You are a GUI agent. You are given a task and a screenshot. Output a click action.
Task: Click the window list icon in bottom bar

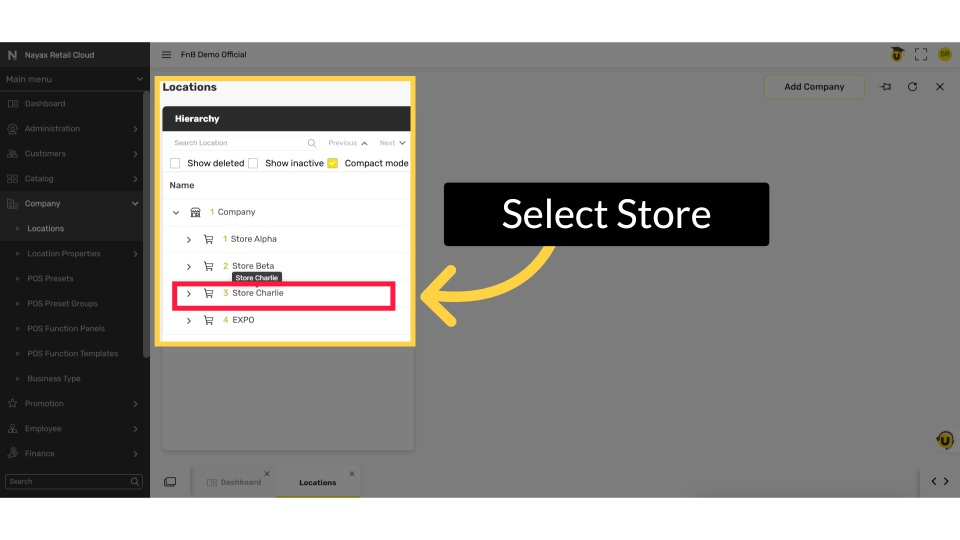[170, 482]
